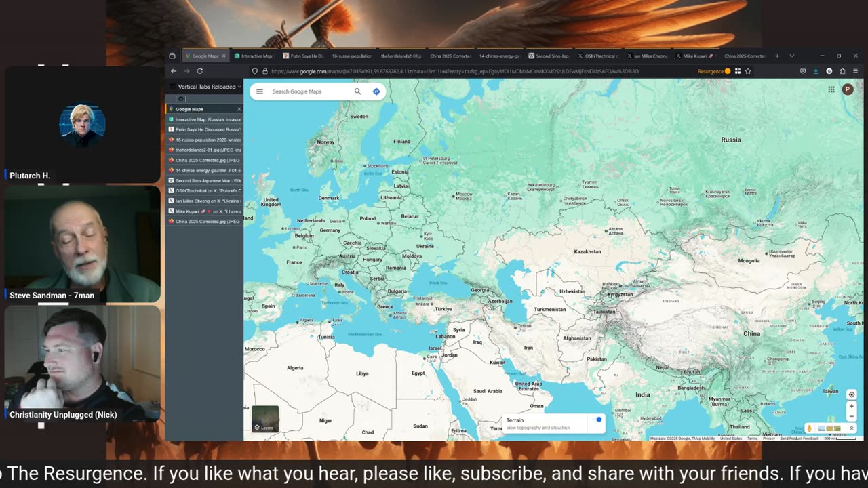
Task: Open the Firefox View icon left of tabs
Action: coord(172,56)
